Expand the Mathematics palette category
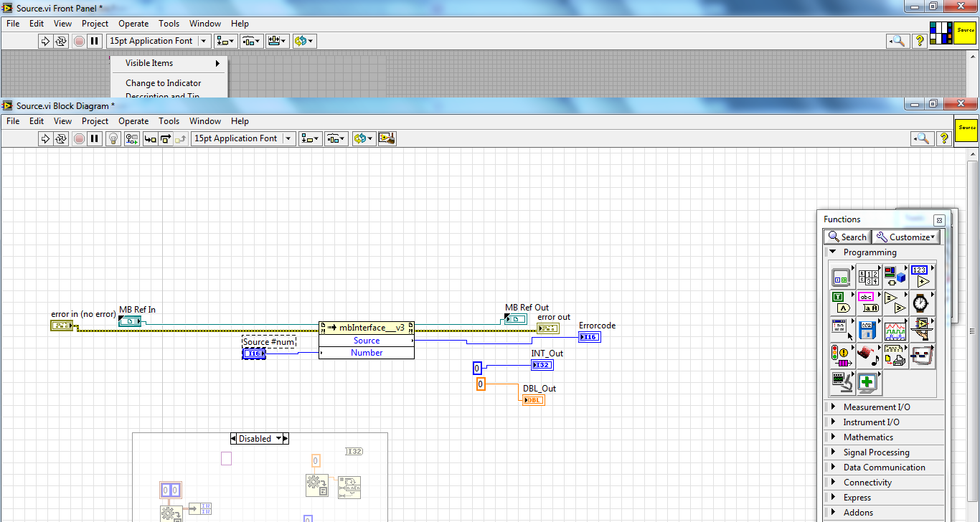 pos(868,437)
